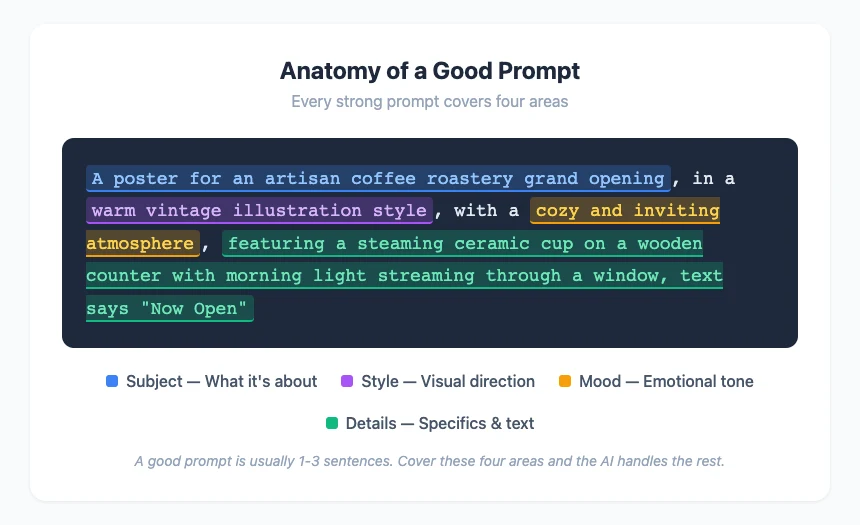Image resolution: width=860 pixels, height=525 pixels.
Task: Click the "Anatomy of a Good Prompt" heading
Action: [x=430, y=72]
